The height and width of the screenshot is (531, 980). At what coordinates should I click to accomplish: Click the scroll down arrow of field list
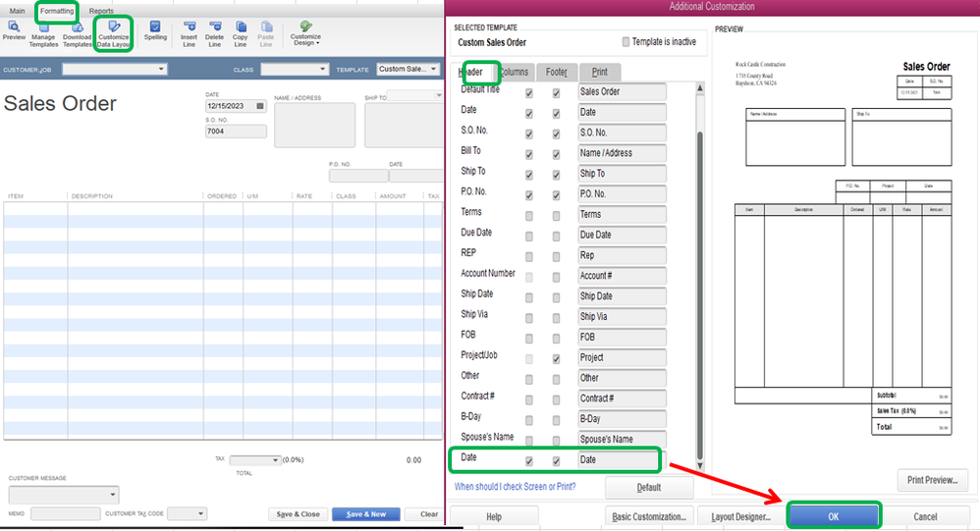700,465
